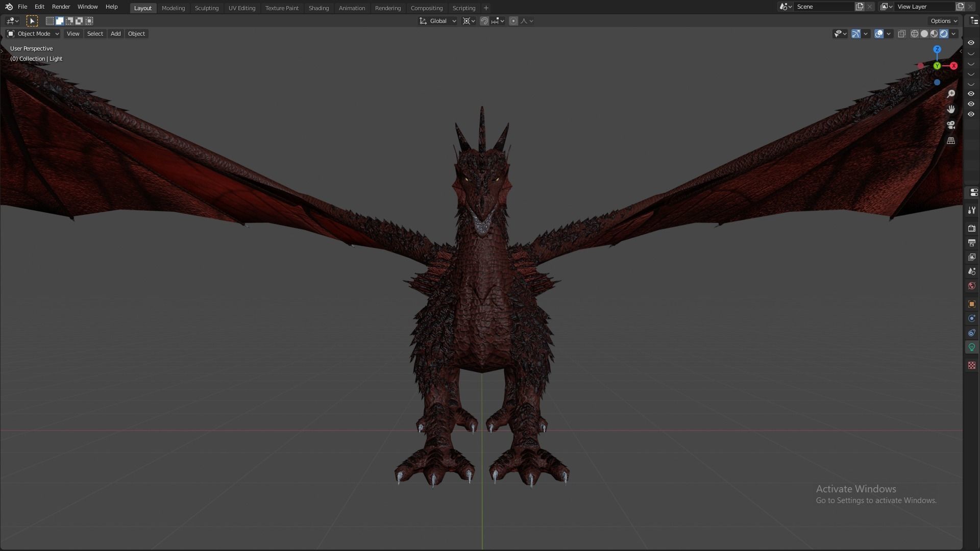
Task: Open the gizmo settings dropdown arrow
Action: [x=866, y=34]
